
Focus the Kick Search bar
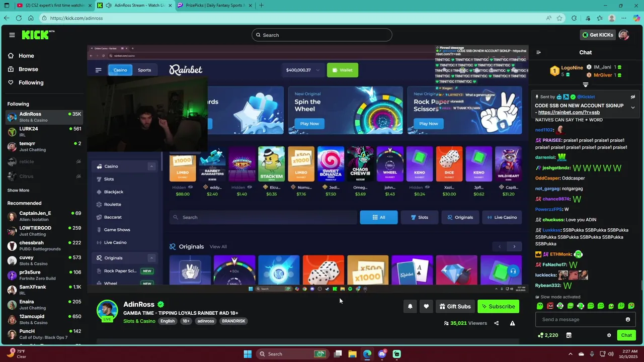(322, 35)
